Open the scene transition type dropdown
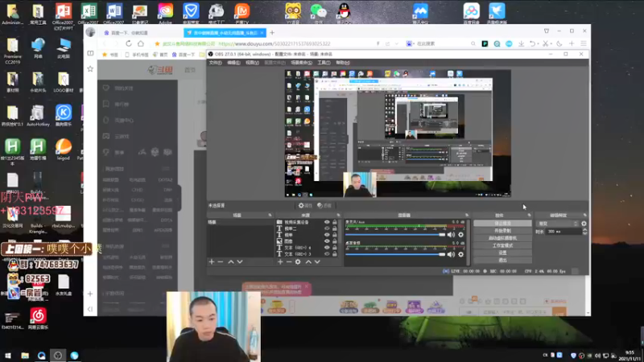This screenshot has height=362, width=644. [x=557, y=224]
